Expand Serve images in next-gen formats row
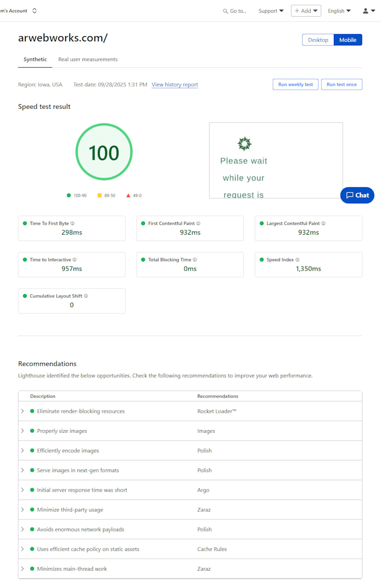381x588 pixels. [22, 470]
